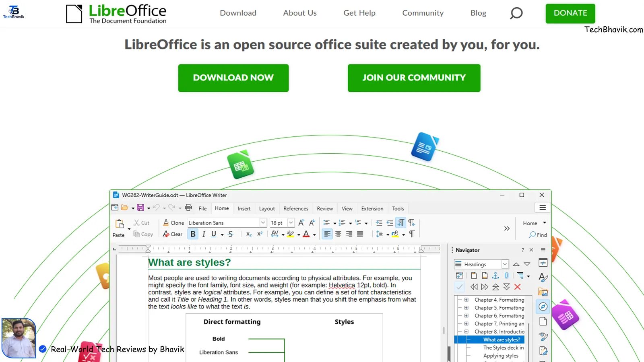Click JOIN OUR COMMUNITY button
The height and width of the screenshot is (362, 644).
tap(414, 78)
